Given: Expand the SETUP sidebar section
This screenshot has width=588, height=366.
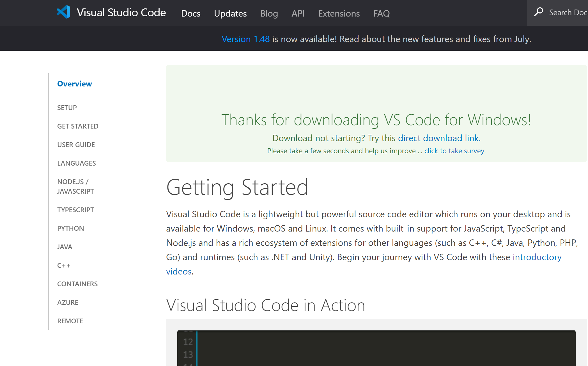Looking at the screenshot, I should click(67, 107).
